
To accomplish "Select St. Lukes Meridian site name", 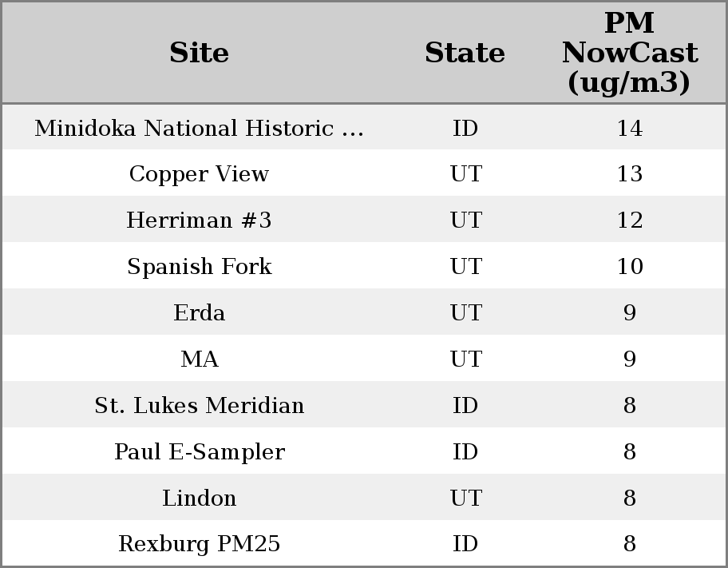I will [199, 406].
